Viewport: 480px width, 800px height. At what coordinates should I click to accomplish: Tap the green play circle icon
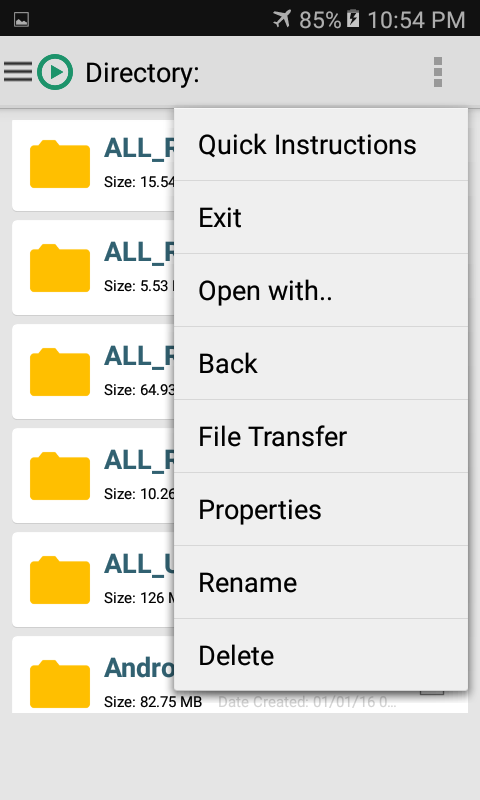click(x=55, y=72)
